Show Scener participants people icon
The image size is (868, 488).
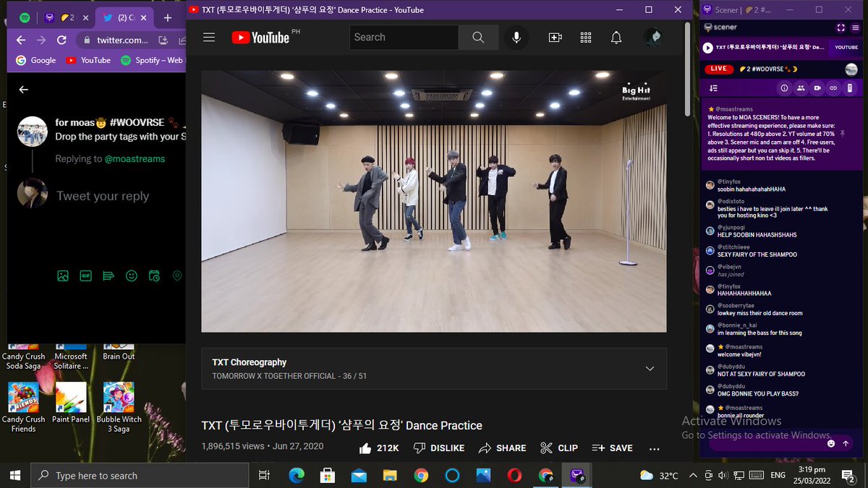(801, 88)
